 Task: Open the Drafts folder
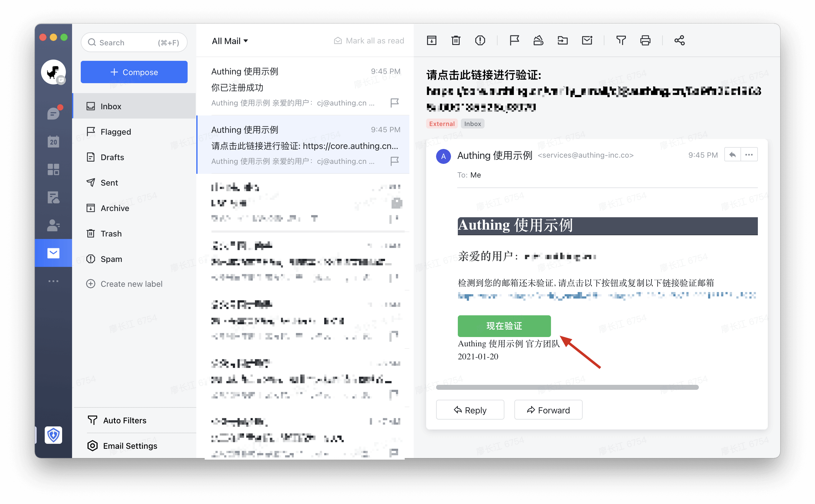click(134, 157)
